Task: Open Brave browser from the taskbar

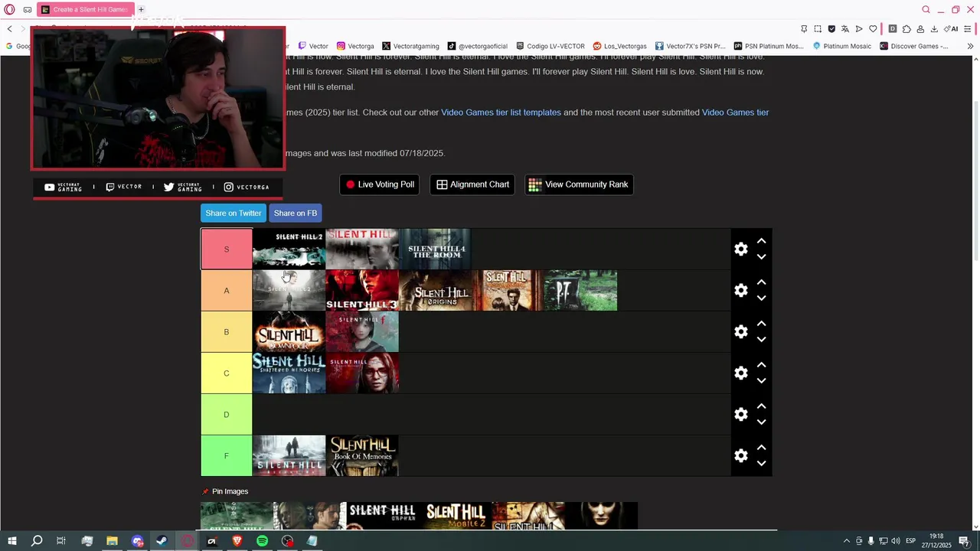Action: tap(237, 541)
